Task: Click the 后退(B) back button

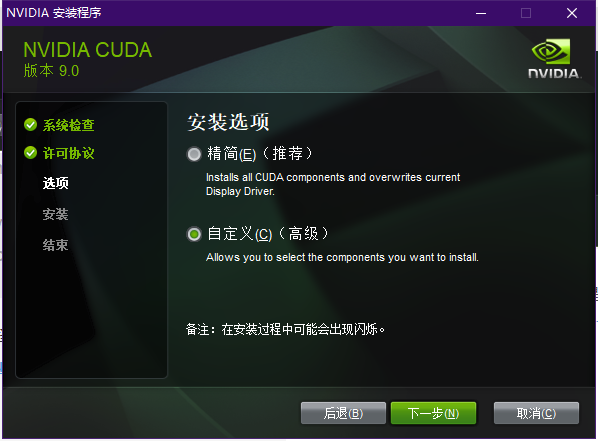Action: pyautogui.click(x=343, y=413)
